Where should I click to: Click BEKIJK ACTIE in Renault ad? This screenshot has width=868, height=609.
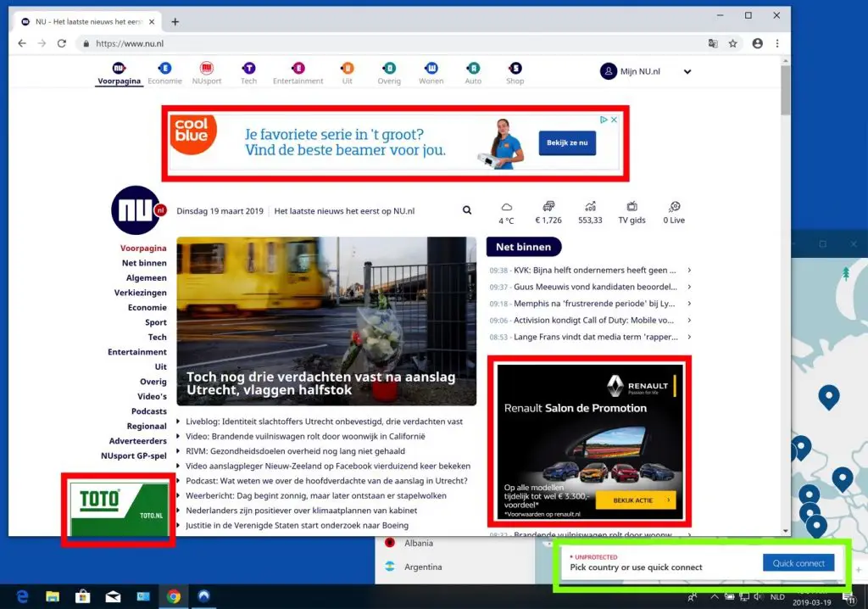pyautogui.click(x=636, y=500)
